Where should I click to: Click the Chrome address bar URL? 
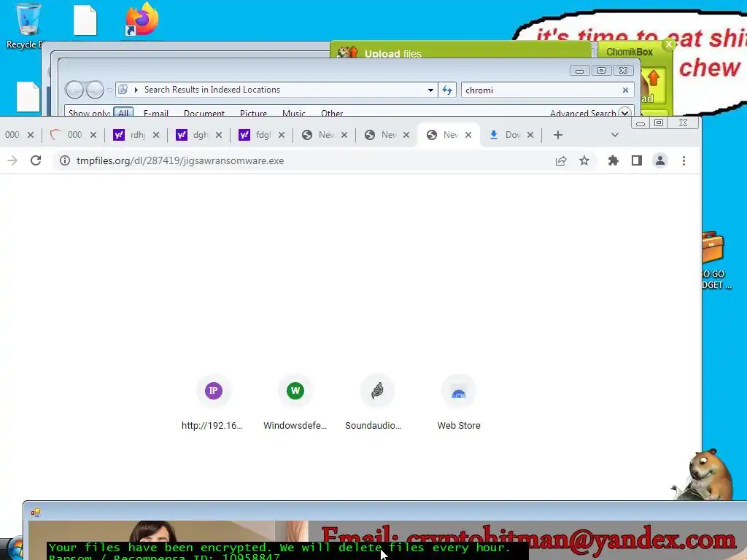click(180, 160)
